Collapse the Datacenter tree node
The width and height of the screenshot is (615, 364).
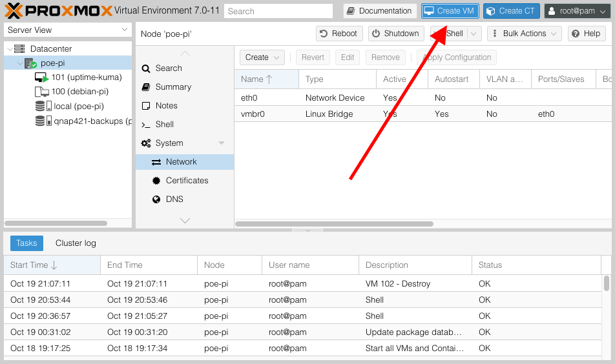click(x=9, y=49)
